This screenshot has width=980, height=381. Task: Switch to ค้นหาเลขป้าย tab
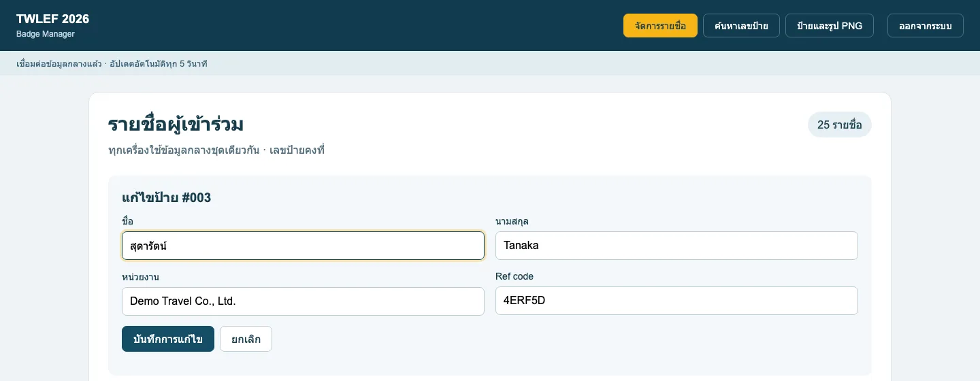click(741, 26)
